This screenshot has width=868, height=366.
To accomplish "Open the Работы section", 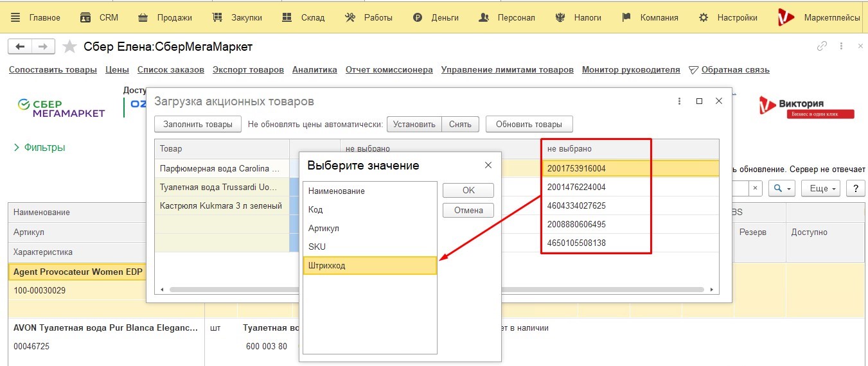I will pos(369,17).
